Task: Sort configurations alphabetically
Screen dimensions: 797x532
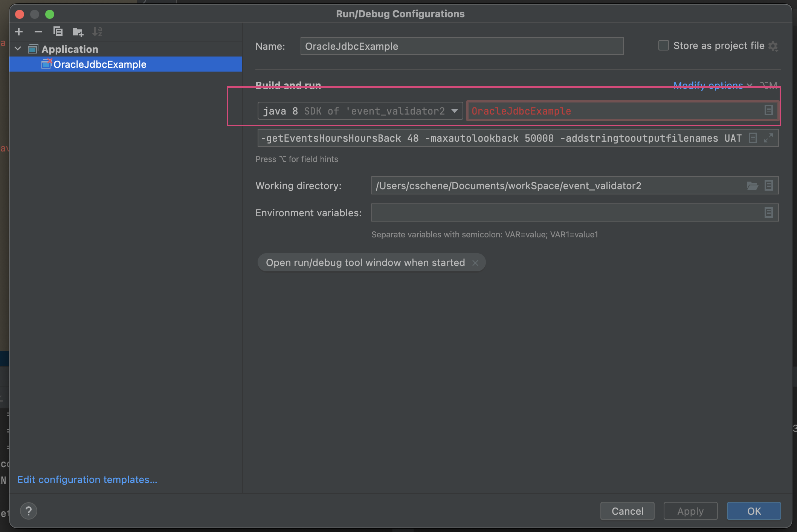Action: tap(98, 32)
